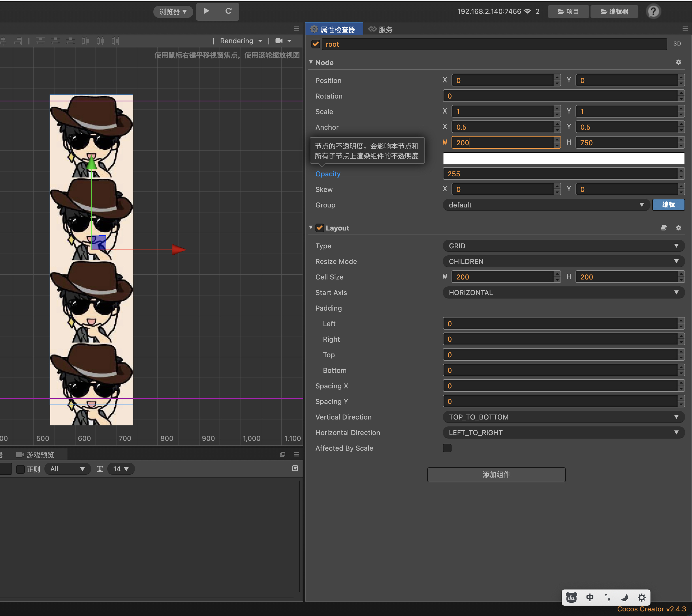692x616 pixels.
Task: Click the refresh preview icon
Action: [229, 11]
